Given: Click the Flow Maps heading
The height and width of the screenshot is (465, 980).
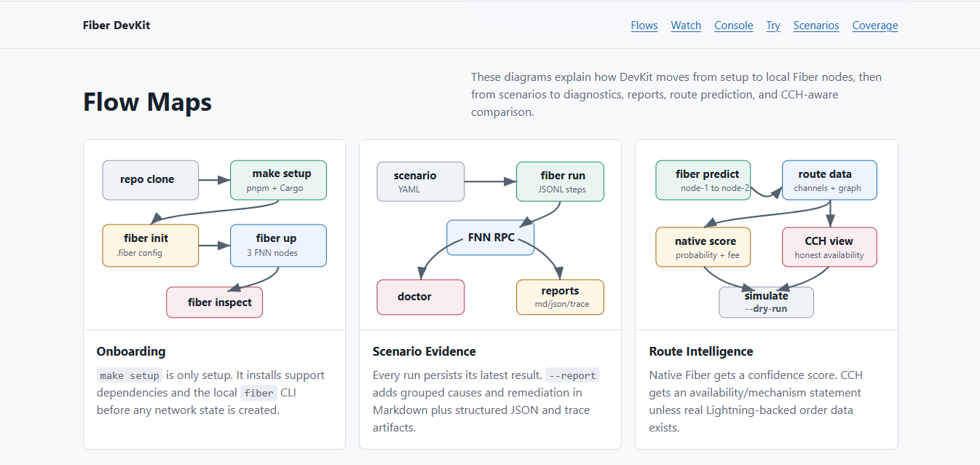Looking at the screenshot, I should [x=147, y=101].
